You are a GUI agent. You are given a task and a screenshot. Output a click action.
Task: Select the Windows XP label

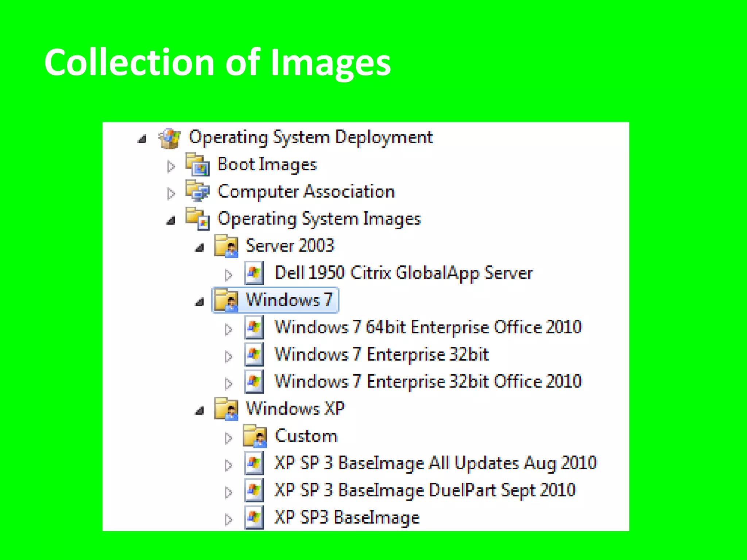[295, 408]
